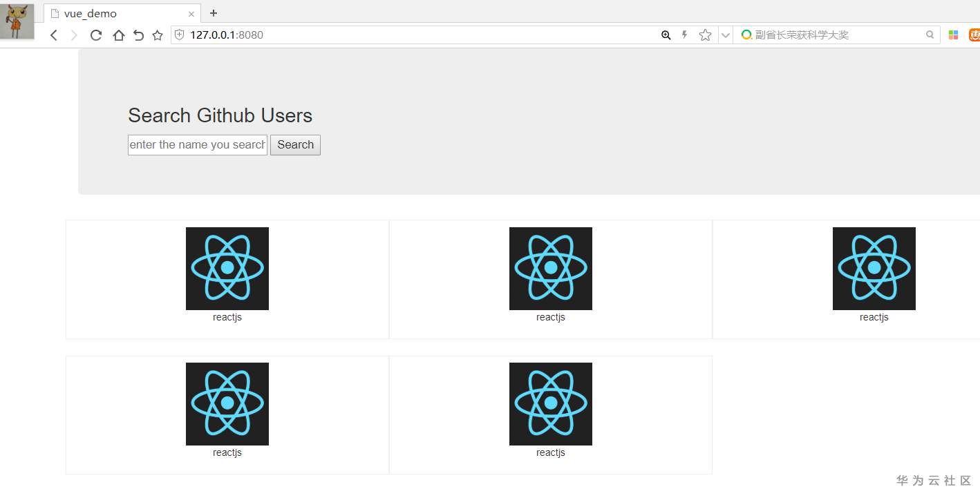Viewport: 980px width, 498px height.
Task: Expand the dropdown chevron beside the address star
Action: click(x=726, y=35)
